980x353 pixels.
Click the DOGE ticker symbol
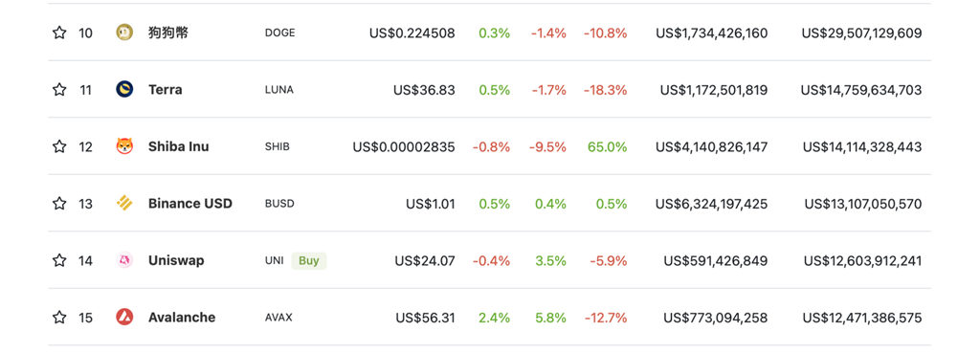pos(279,33)
